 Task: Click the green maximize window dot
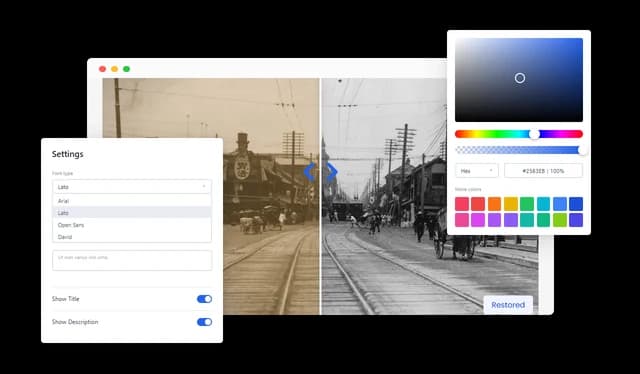pyautogui.click(x=127, y=69)
